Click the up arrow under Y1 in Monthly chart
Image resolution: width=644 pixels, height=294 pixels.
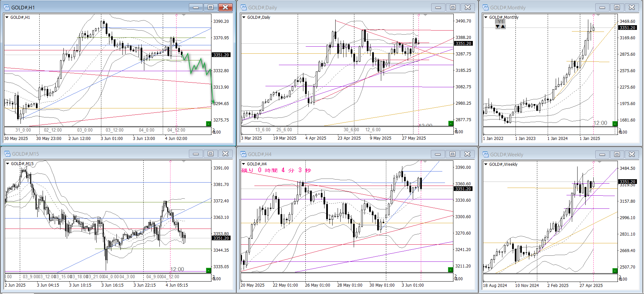503,27
